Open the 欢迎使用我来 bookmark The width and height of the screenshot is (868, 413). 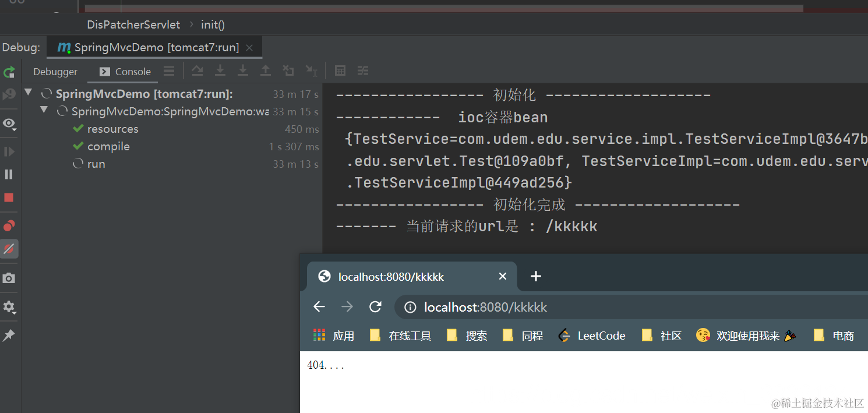click(x=746, y=336)
